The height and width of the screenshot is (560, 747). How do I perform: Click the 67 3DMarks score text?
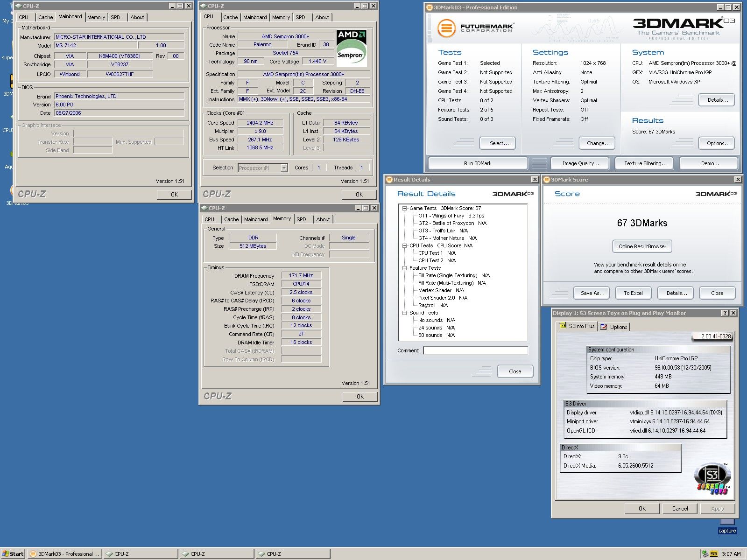pyautogui.click(x=642, y=223)
